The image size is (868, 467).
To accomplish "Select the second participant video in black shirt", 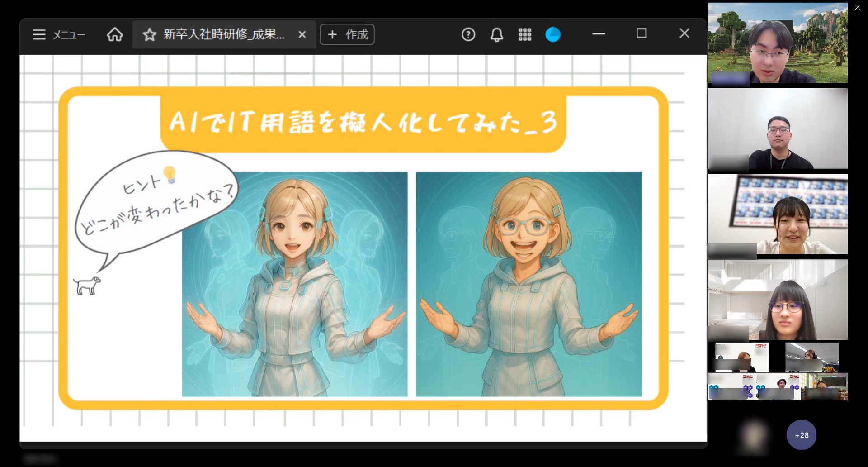I will [778, 129].
